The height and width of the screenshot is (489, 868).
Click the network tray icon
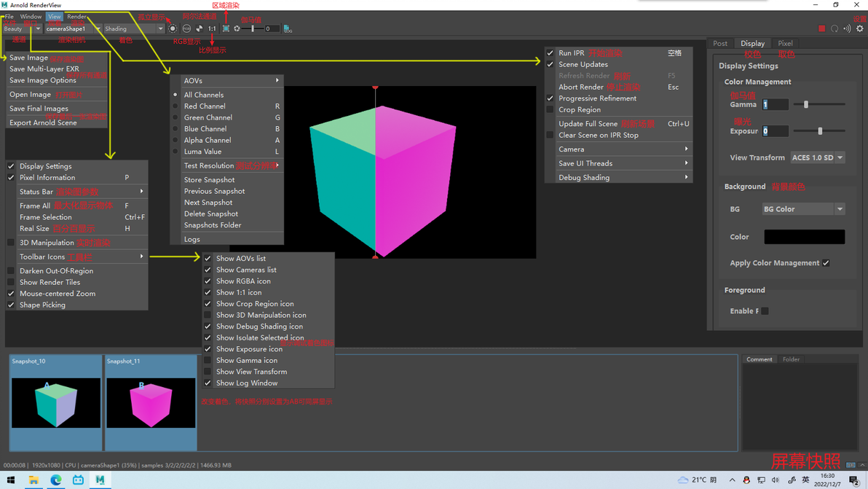pyautogui.click(x=761, y=480)
